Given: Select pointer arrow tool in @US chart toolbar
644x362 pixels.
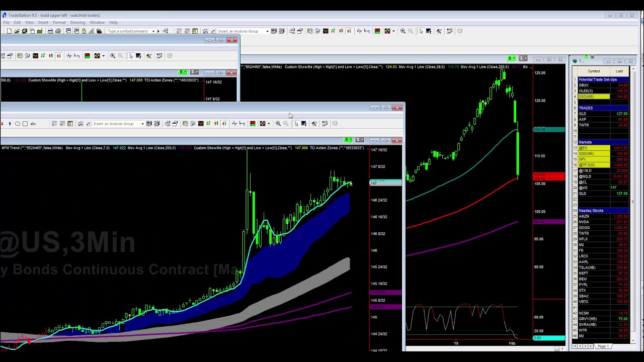Looking at the screenshot, I should pyautogui.click(x=296, y=123).
